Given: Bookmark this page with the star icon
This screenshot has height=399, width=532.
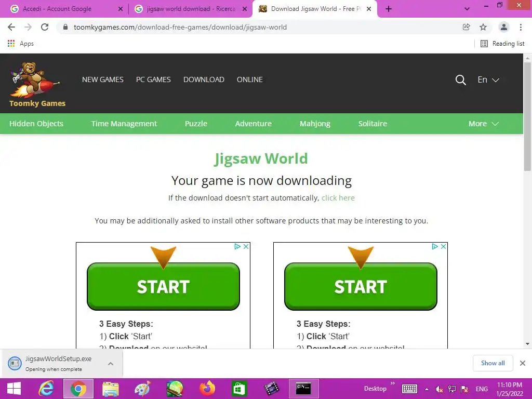Looking at the screenshot, I should pyautogui.click(x=483, y=27).
